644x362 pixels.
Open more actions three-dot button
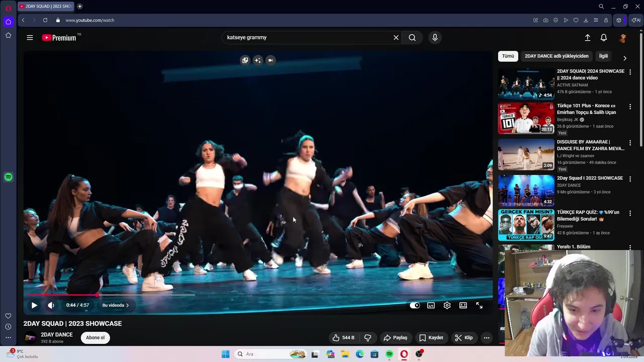point(487,337)
